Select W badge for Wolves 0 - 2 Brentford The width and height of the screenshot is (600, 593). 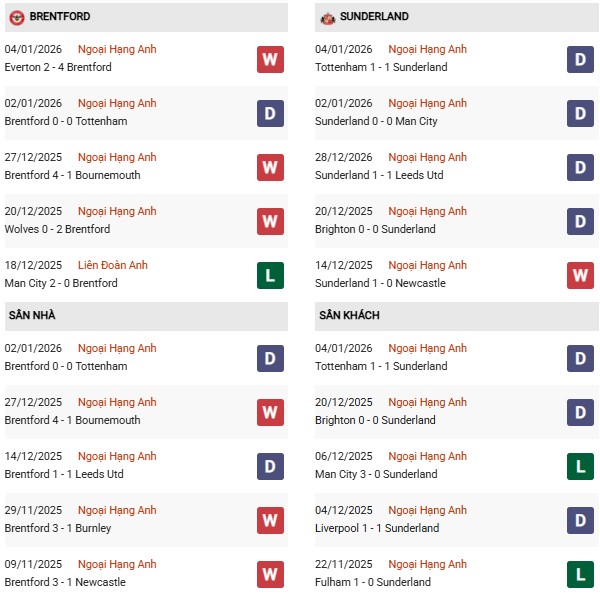click(x=270, y=221)
